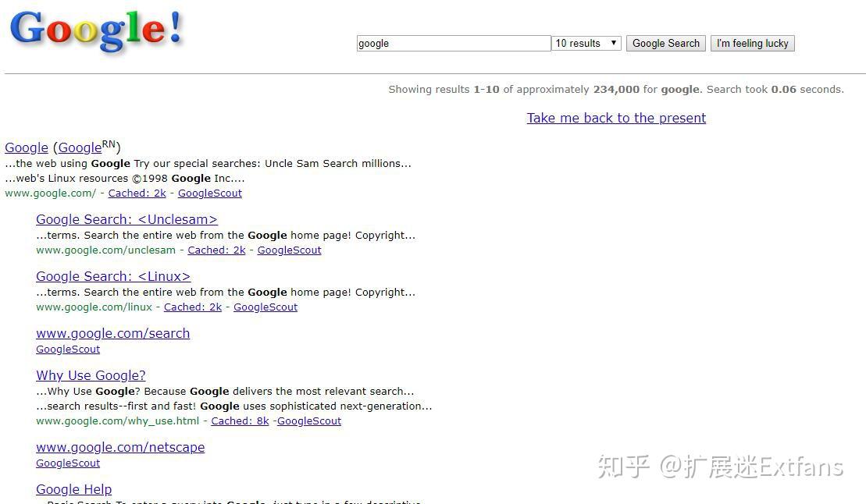Screen dimensions: 866x504
Task: Click the Google! logo image
Action: pyautogui.click(x=97, y=31)
